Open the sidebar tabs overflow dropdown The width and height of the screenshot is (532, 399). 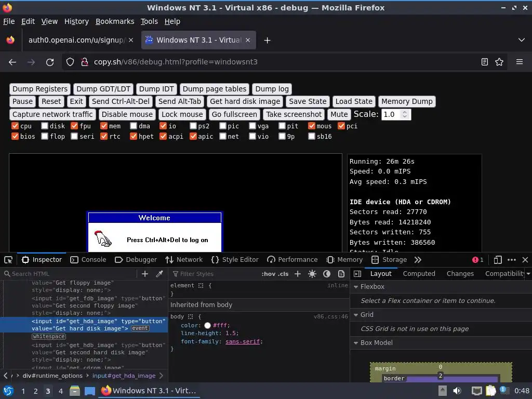[528, 274]
